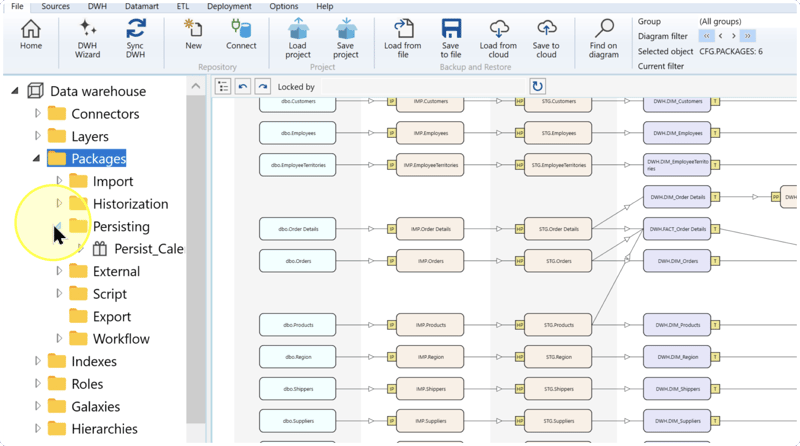
Task: Click the (All groups) group value
Action: coord(720,21)
